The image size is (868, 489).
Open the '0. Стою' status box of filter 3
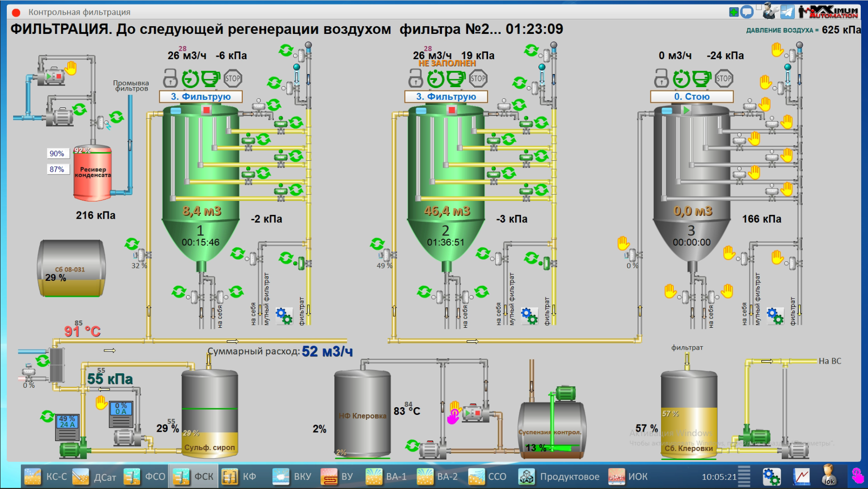coord(692,97)
